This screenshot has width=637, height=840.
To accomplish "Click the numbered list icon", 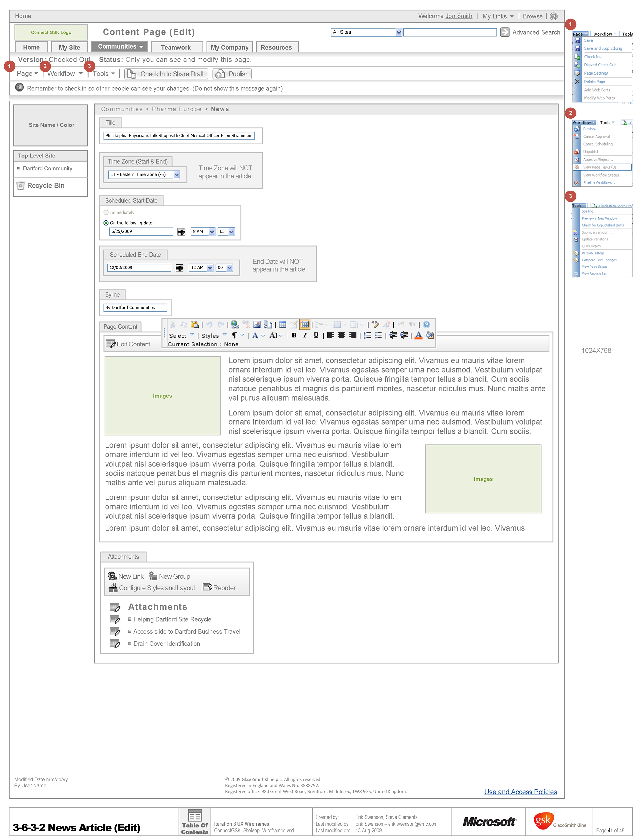I will tap(367, 335).
